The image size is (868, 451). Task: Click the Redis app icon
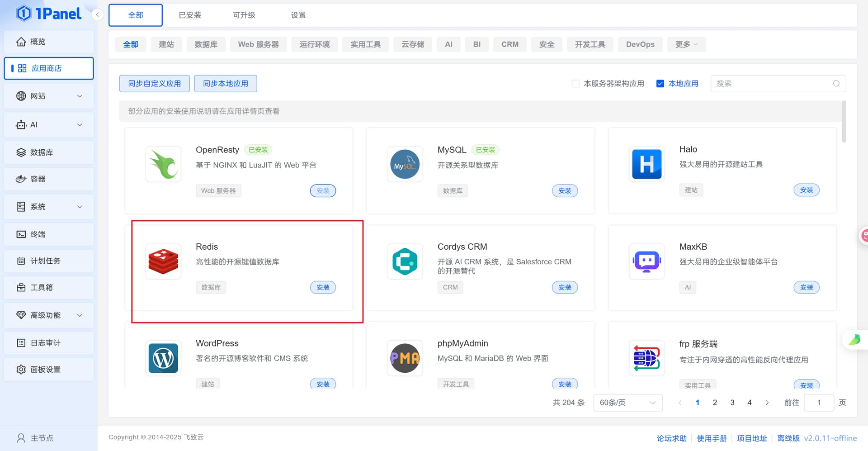[x=163, y=261]
